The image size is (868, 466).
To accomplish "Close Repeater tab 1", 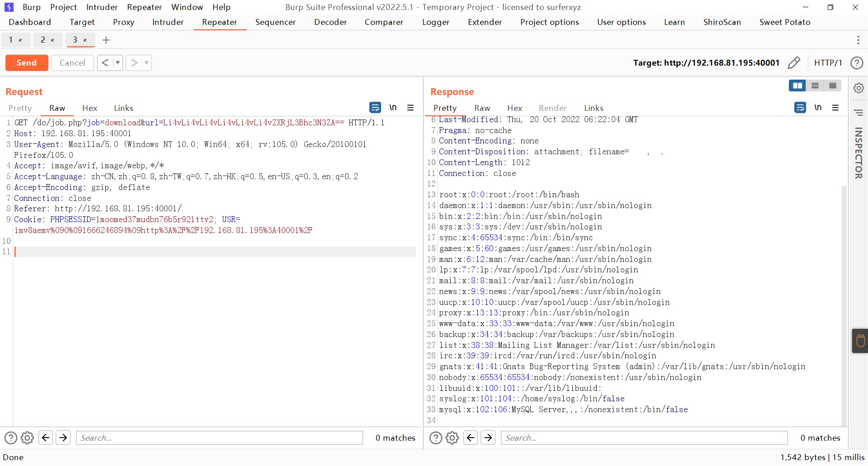I will 20,40.
